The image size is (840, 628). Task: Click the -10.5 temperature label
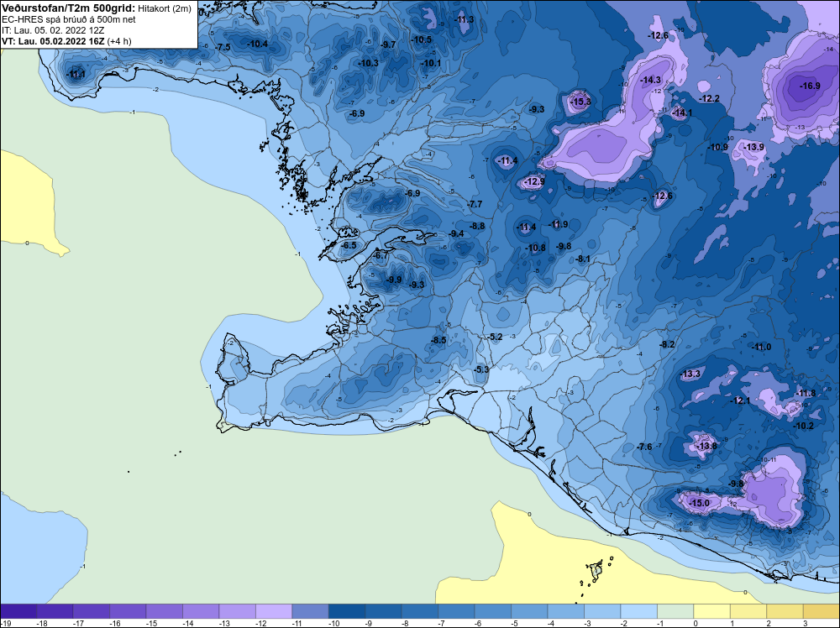click(422, 39)
